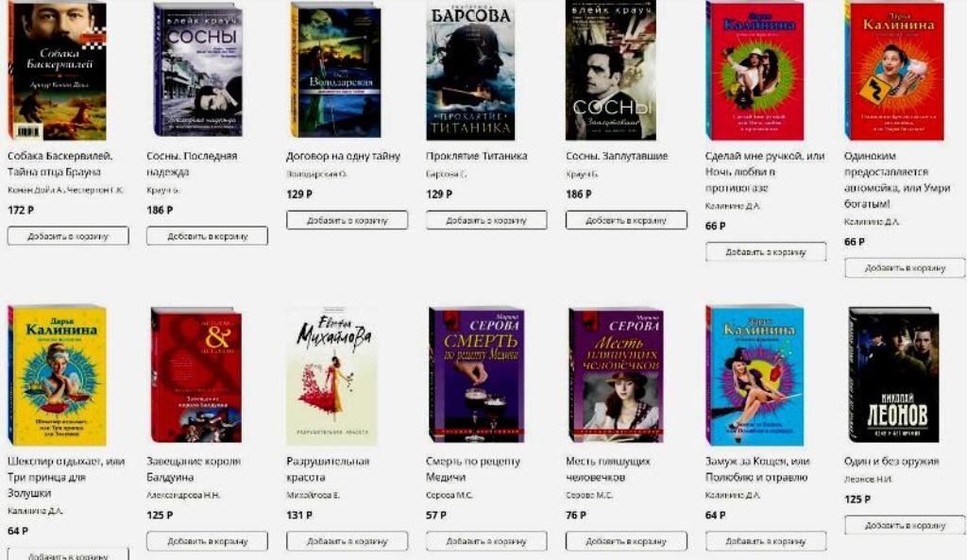Open title link Одиноким предоставляется автомойка

897,179
